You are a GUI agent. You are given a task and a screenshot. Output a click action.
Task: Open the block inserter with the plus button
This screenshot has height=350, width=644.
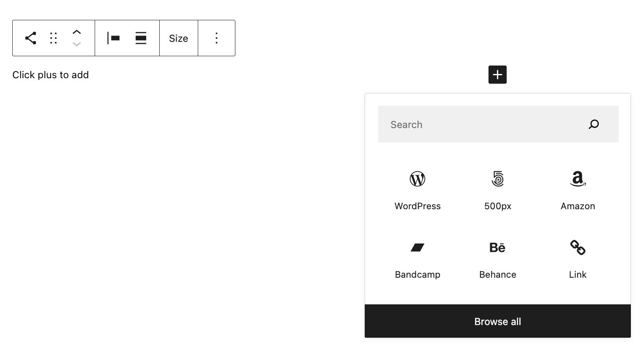pos(497,74)
